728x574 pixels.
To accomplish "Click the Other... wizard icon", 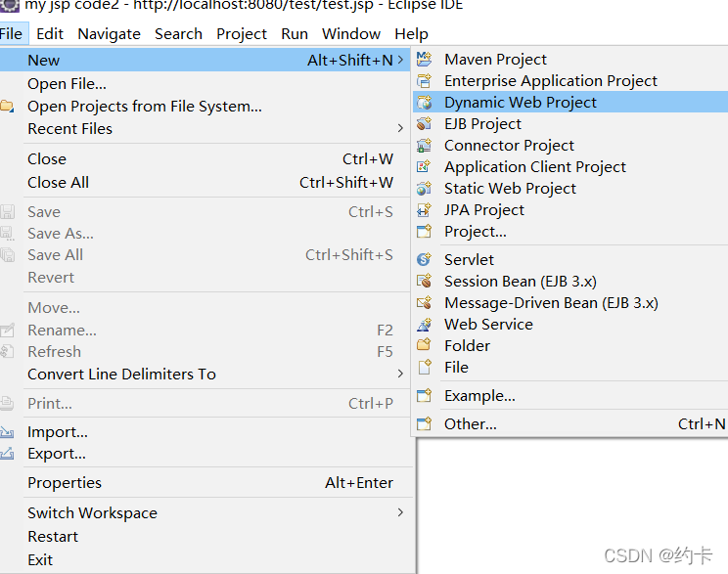I will (424, 423).
